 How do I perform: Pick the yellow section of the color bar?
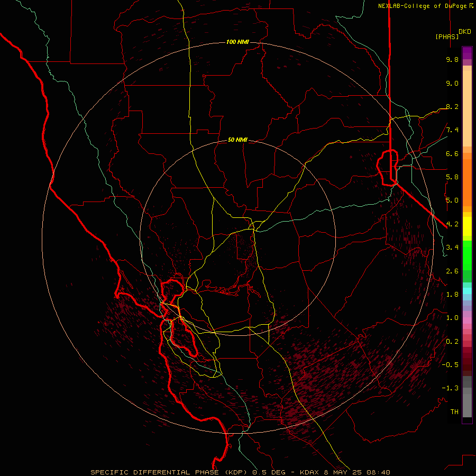click(467, 226)
